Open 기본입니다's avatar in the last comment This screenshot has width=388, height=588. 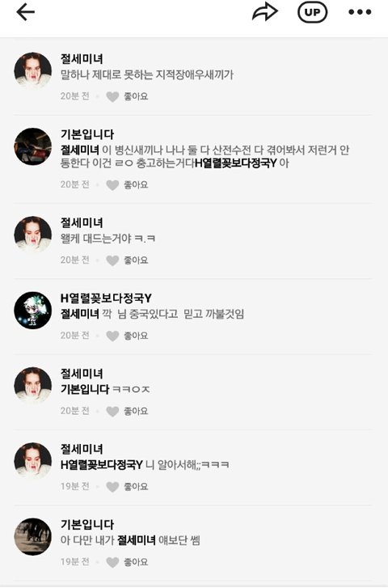click(x=32, y=536)
